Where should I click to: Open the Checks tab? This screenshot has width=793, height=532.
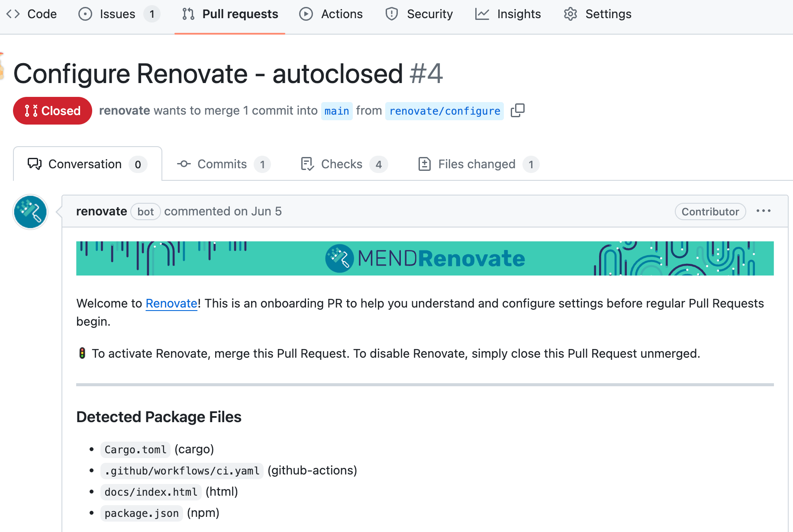(344, 164)
